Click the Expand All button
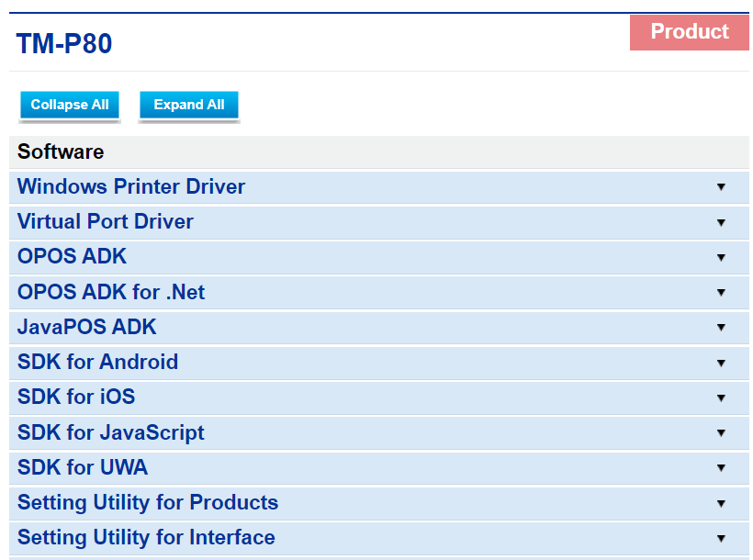The width and height of the screenshot is (753, 560). 189,105
